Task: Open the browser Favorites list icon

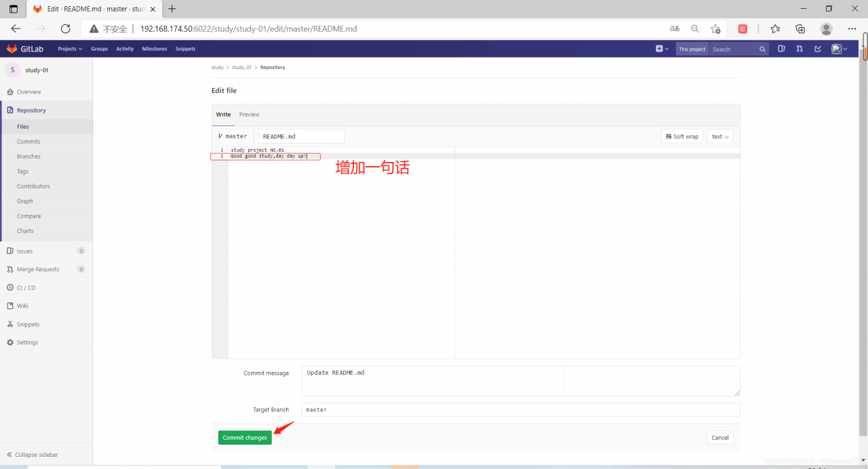Action: pyautogui.click(x=776, y=28)
